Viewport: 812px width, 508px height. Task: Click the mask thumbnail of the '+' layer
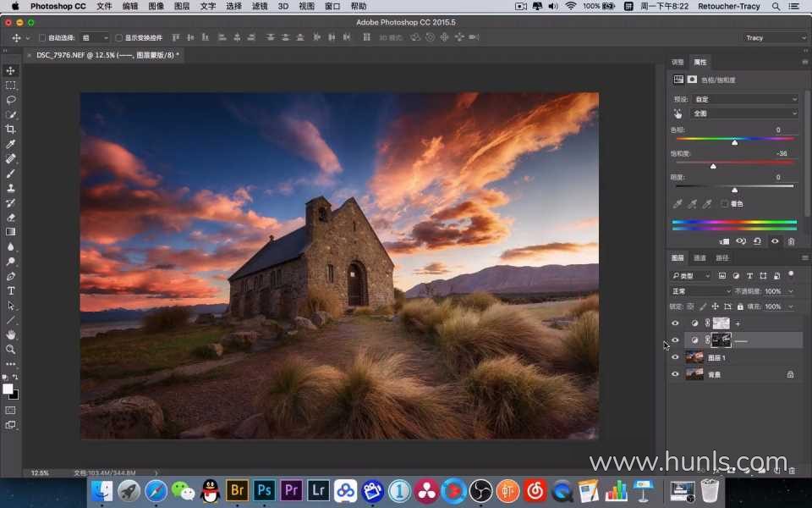click(721, 323)
